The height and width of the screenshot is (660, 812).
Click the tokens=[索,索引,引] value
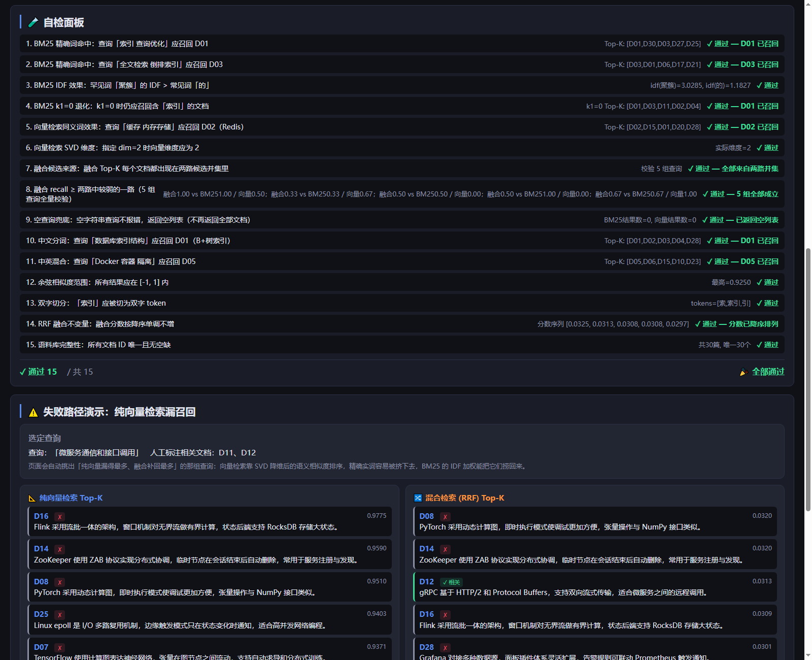click(x=721, y=304)
